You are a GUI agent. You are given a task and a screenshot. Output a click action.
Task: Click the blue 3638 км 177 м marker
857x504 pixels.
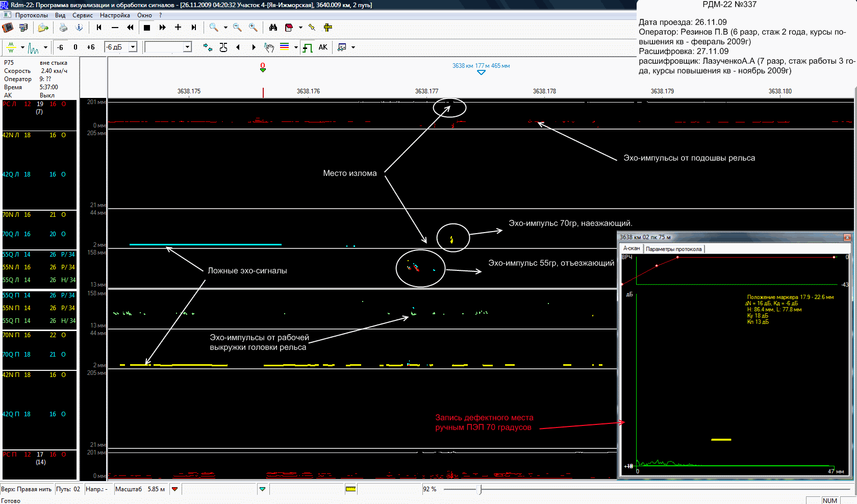[481, 68]
